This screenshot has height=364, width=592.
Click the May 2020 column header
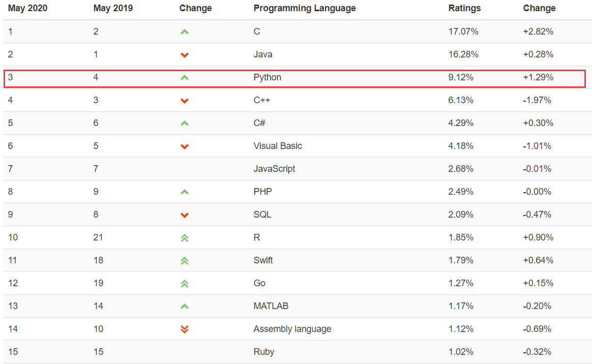click(27, 8)
